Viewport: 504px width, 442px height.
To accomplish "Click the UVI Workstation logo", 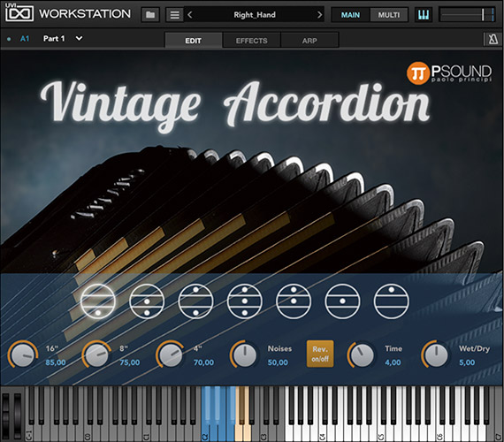I will pyautogui.click(x=68, y=13).
